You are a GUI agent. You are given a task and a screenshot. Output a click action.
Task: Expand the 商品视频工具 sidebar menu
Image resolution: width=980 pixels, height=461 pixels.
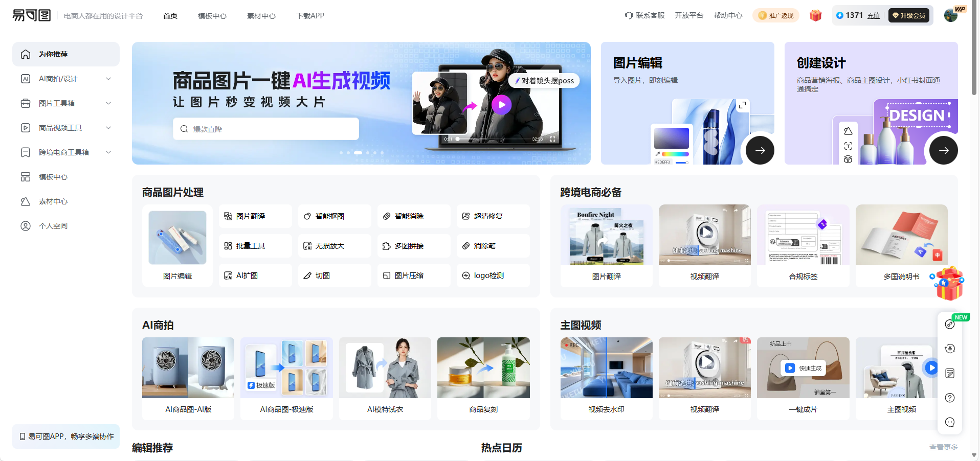click(66, 128)
